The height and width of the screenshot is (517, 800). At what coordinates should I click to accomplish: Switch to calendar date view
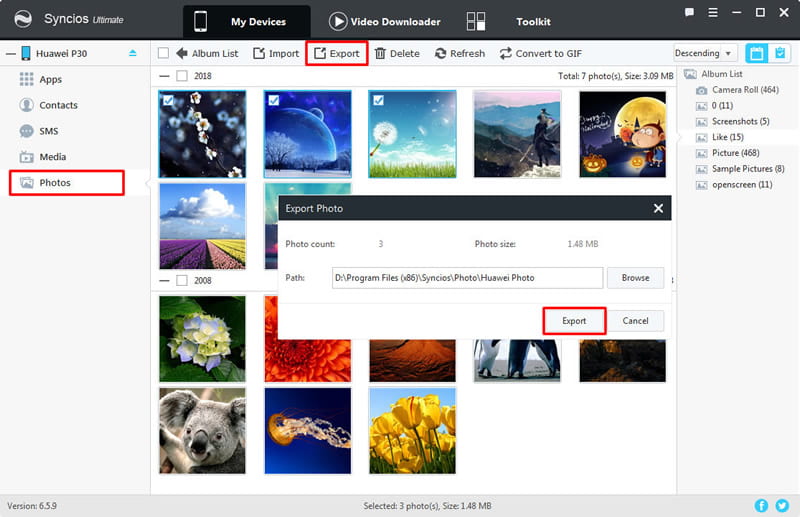pos(756,53)
